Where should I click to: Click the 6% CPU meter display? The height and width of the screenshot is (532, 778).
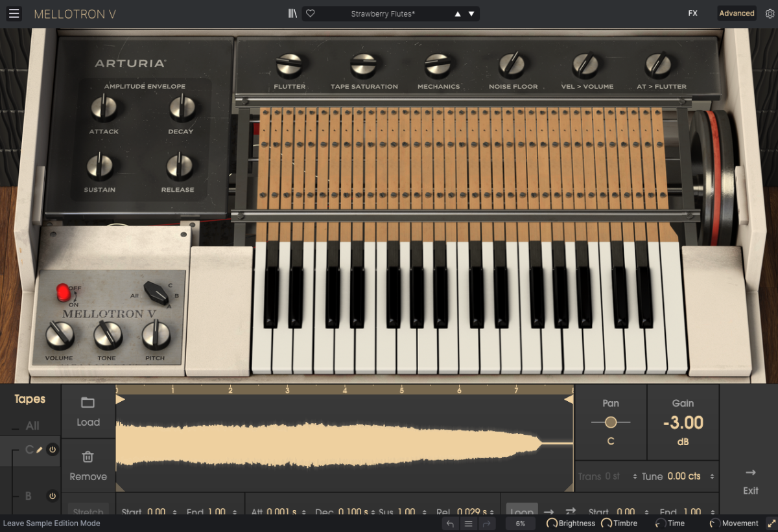coord(521,524)
